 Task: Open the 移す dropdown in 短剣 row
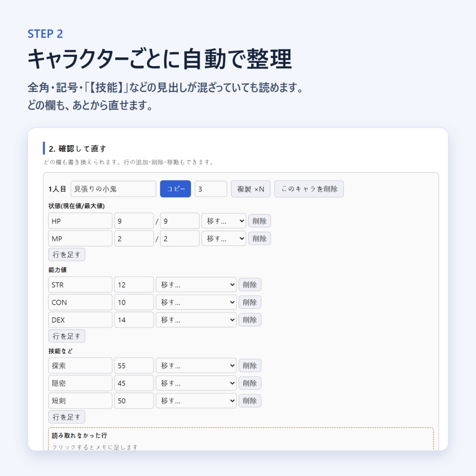point(196,401)
